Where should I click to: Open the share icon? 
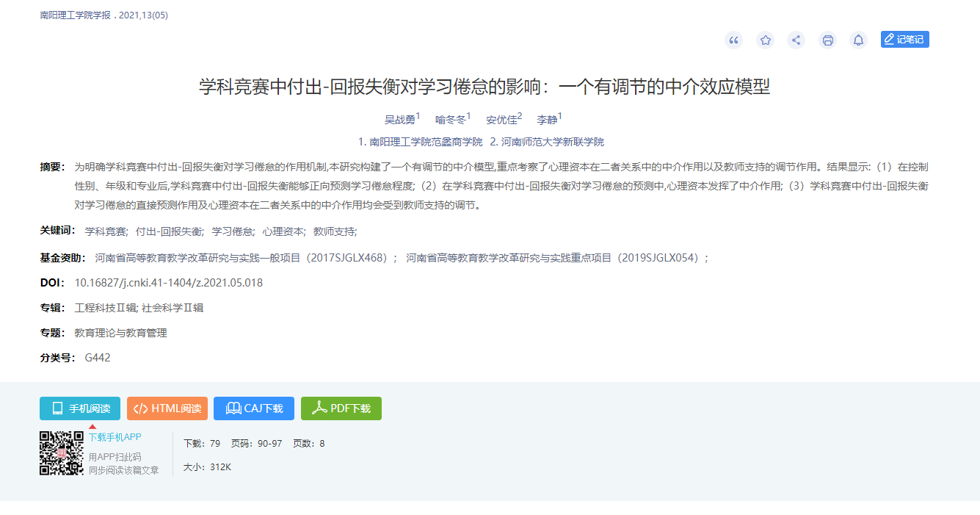click(796, 40)
